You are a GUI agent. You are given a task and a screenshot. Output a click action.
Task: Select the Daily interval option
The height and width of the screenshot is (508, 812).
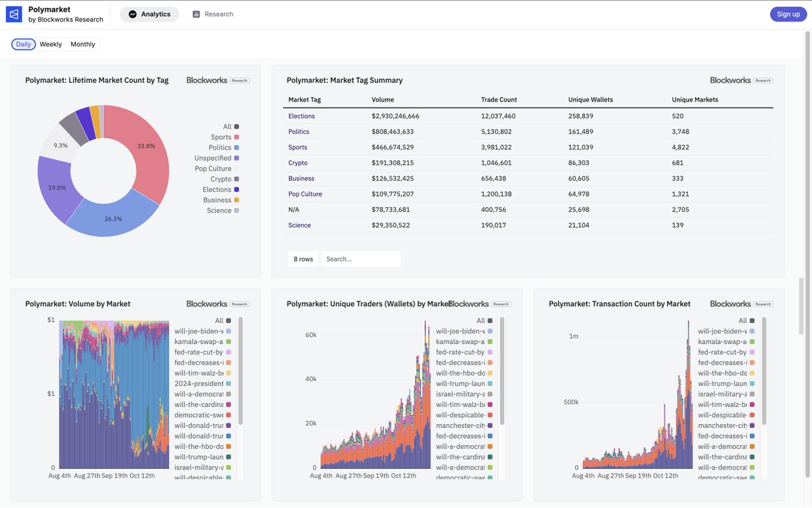click(x=24, y=44)
